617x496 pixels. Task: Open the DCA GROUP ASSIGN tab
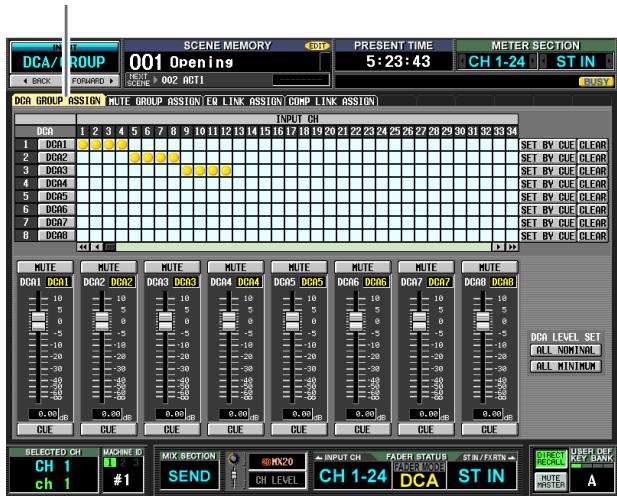(x=58, y=101)
